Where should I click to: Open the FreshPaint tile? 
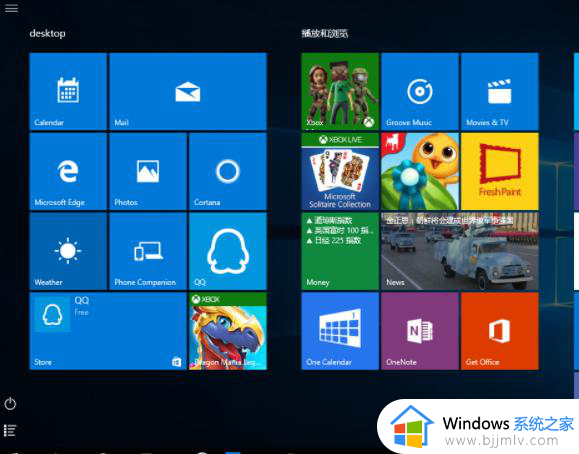click(500, 171)
